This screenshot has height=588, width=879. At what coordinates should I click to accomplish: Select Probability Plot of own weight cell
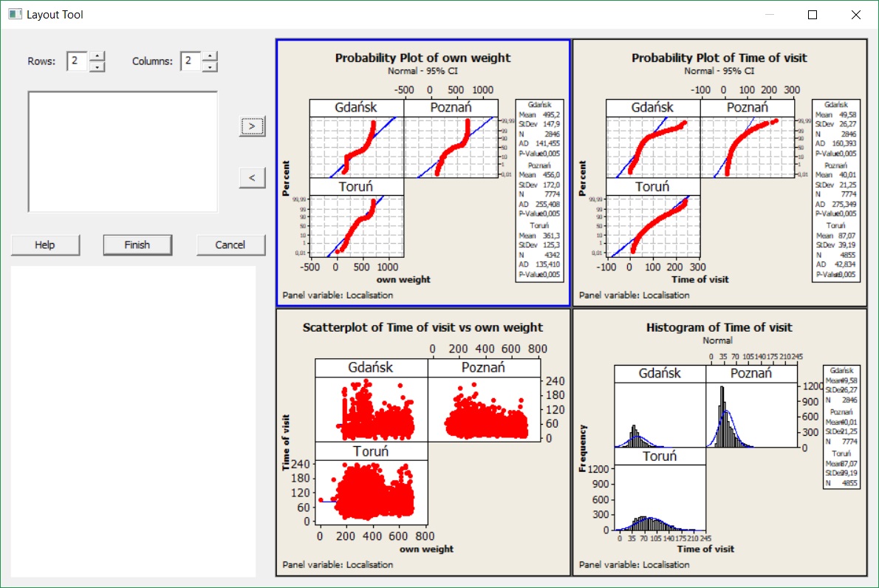pos(423,172)
